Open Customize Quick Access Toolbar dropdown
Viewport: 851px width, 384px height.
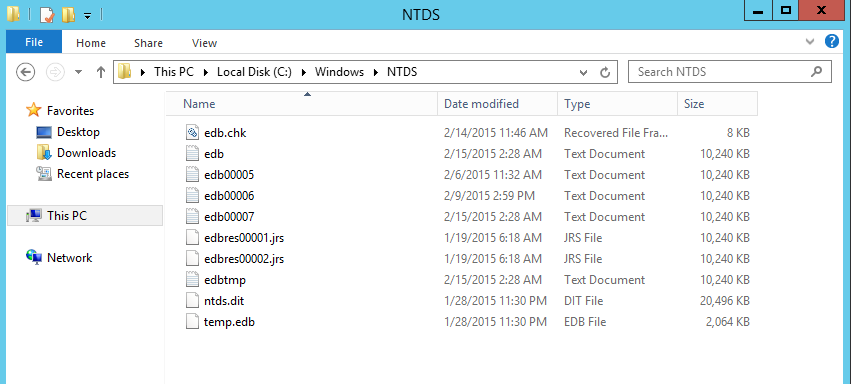tap(87, 16)
